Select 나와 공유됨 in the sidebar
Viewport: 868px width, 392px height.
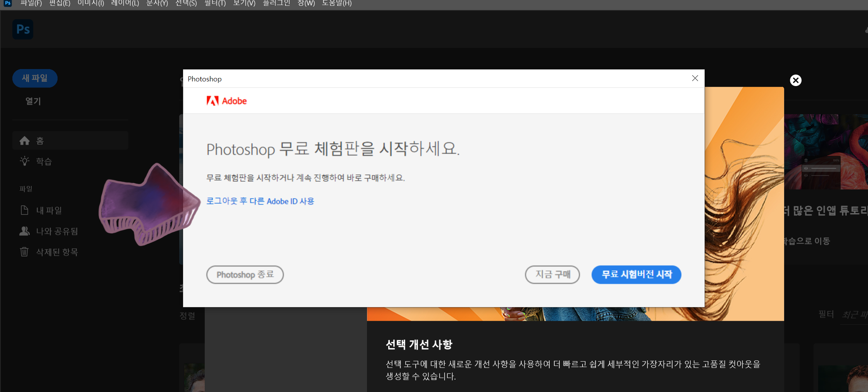[70, 231]
